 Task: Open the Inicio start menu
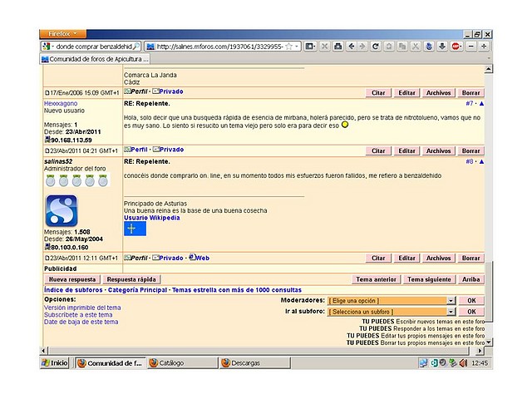(x=55, y=363)
